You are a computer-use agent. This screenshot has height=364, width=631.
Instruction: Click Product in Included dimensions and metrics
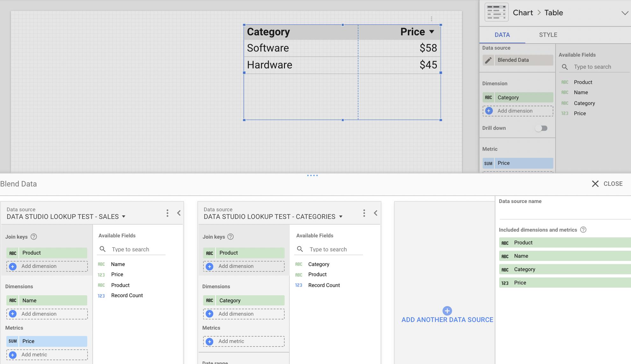565,242
